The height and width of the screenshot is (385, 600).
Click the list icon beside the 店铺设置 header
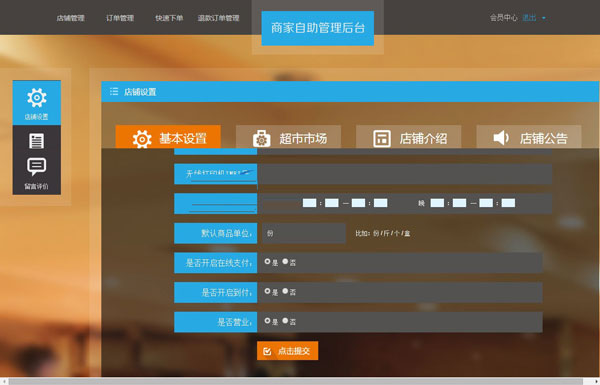tap(114, 91)
